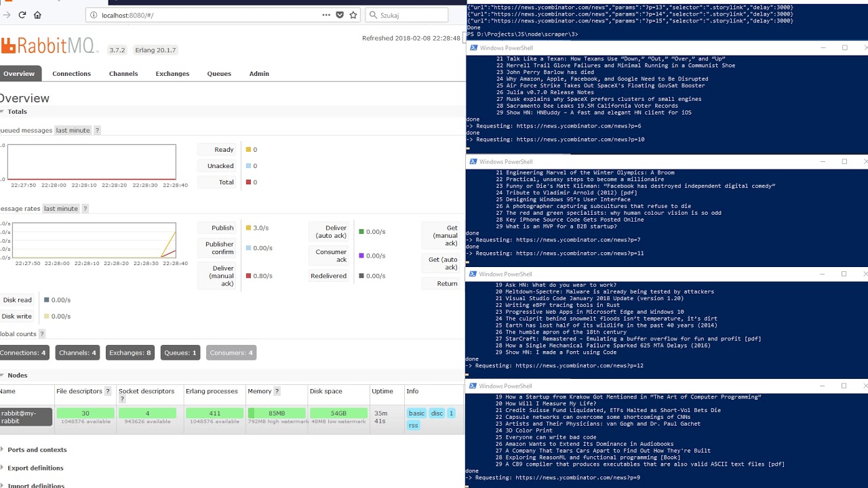868x488 pixels.
Task: Click the Queues: 1 count button
Action: point(180,352)
